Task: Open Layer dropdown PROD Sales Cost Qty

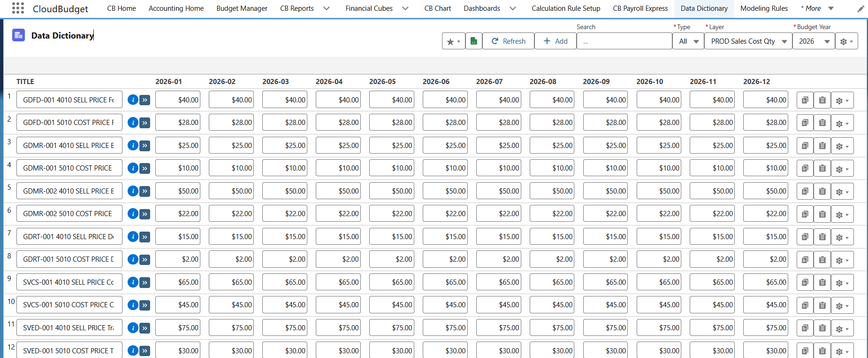Action: [x=748, y=41]
